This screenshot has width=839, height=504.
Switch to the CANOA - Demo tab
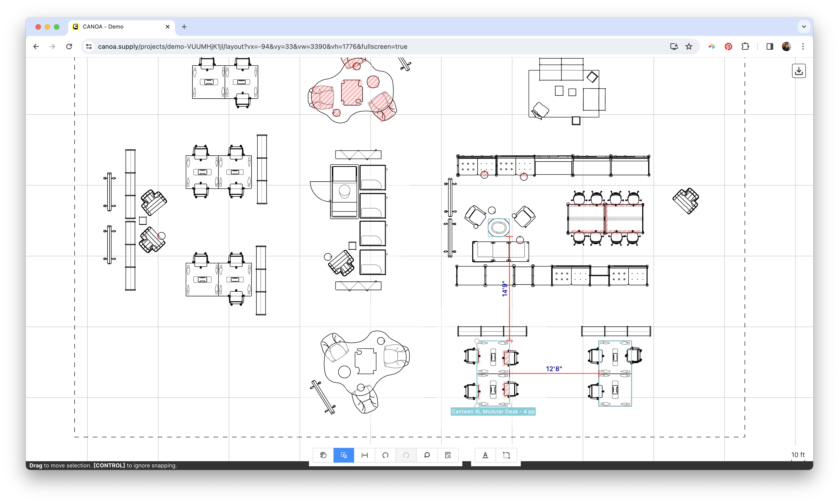coord(122,27)
